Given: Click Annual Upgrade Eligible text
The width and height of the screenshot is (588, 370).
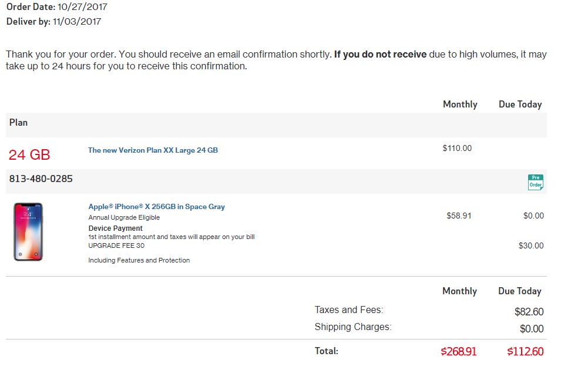Looking at the screenshot, I should tap(124, 217).
